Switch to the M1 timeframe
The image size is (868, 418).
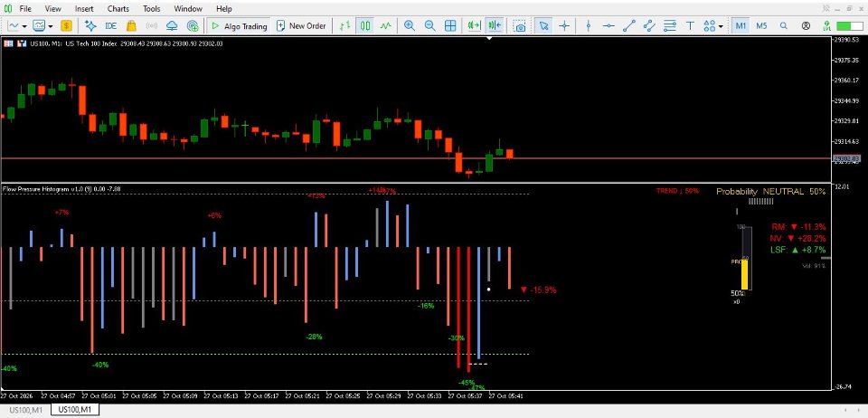coord(741,25)
